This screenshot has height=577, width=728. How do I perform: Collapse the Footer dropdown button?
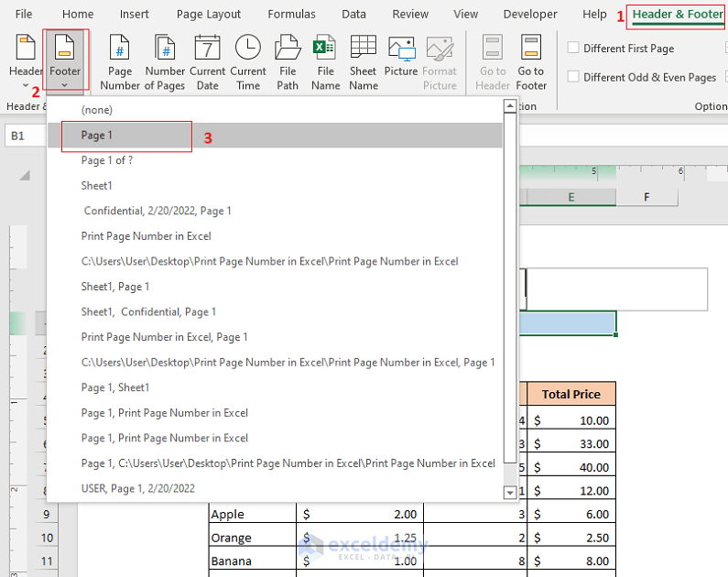(x=65, y=61)
